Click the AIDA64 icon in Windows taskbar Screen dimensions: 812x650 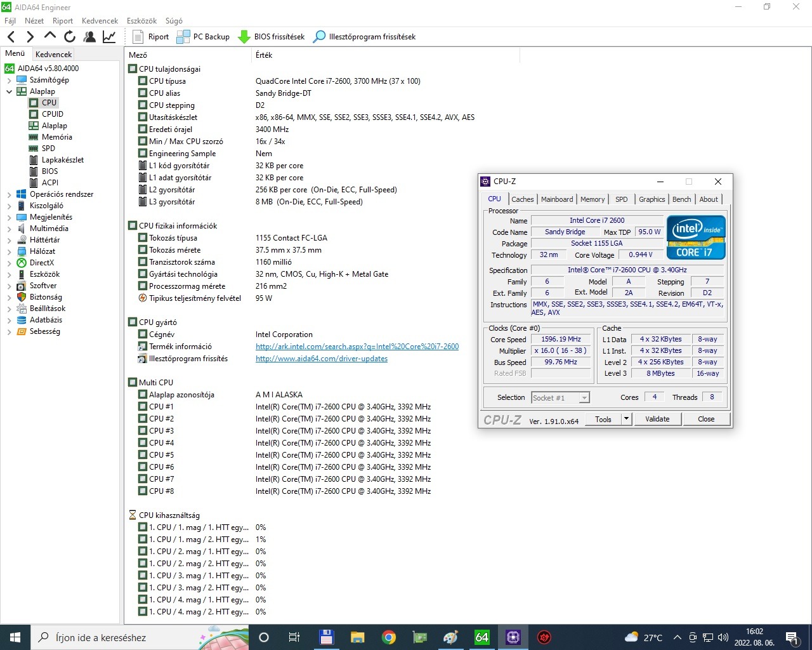point(481,637)
